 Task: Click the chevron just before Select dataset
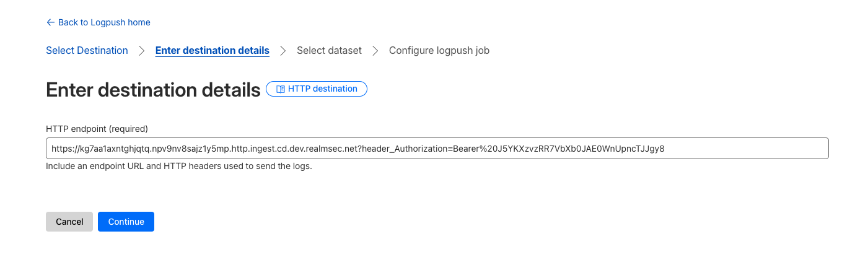[x=283, y=51]
